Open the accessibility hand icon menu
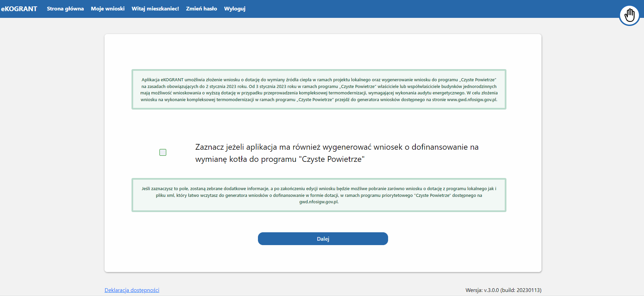 (630, 16)
